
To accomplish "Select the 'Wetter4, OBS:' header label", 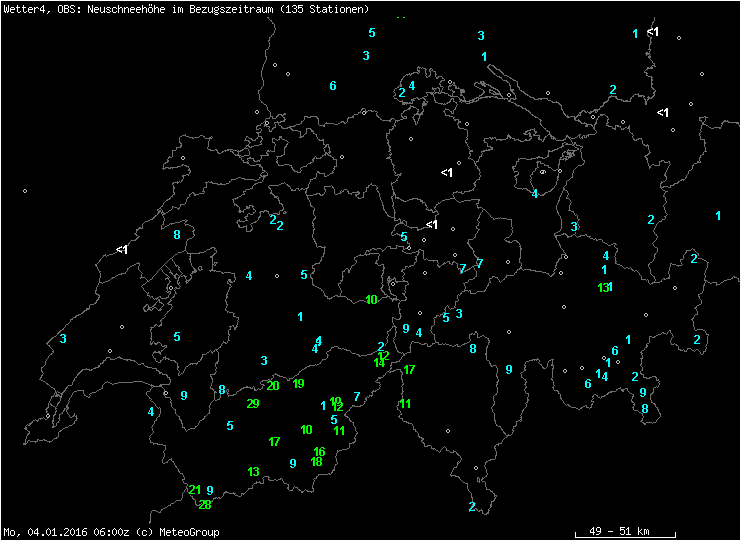I will (x=36, y=9).
